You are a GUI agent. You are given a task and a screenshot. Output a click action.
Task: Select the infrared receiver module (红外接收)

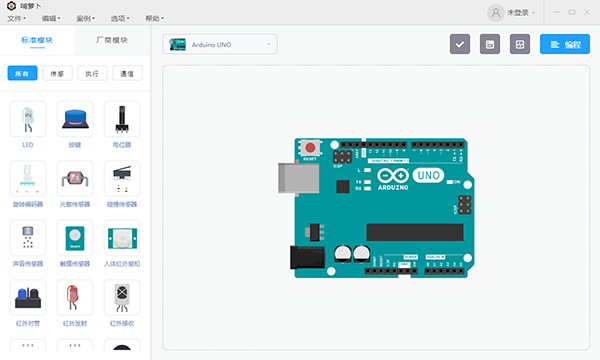(x=122, y=298)
